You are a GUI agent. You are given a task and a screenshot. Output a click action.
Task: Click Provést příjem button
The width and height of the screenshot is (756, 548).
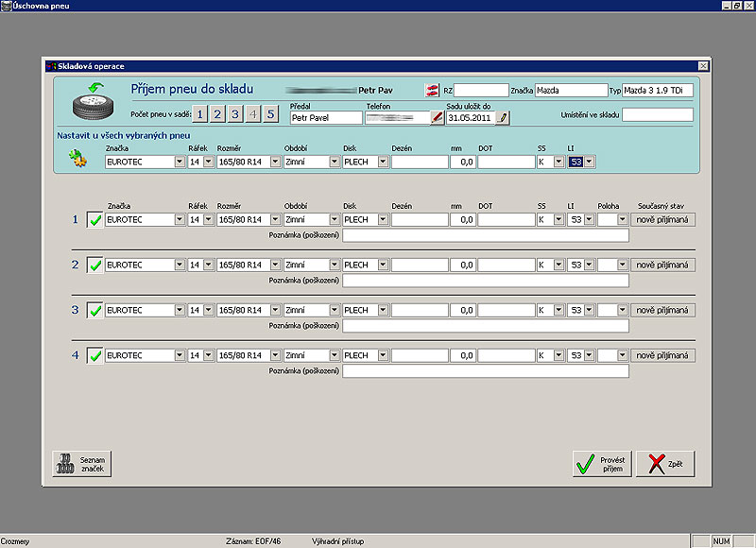602,464
